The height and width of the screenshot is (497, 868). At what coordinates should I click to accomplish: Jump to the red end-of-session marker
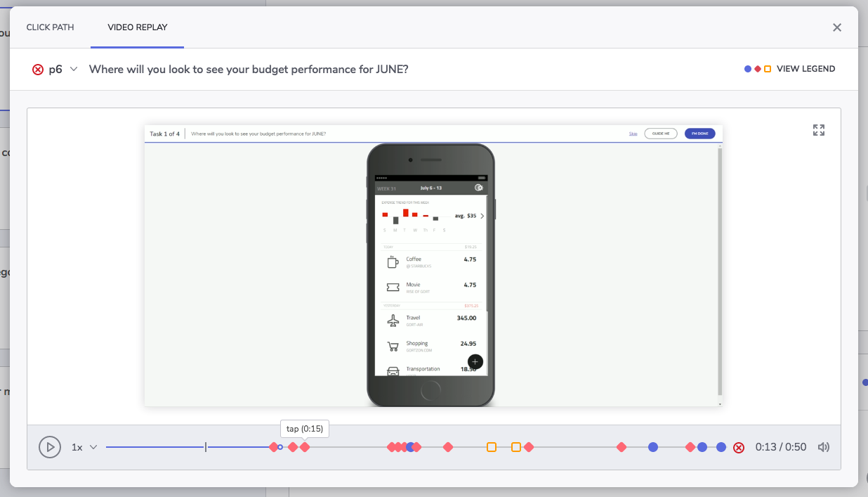739,448
